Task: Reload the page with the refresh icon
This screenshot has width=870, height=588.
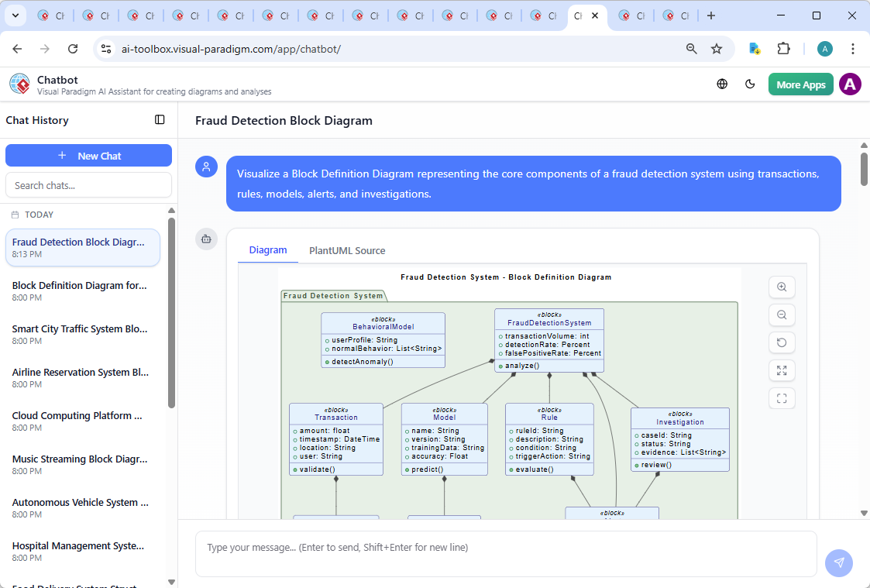Action: click(73, 48)
